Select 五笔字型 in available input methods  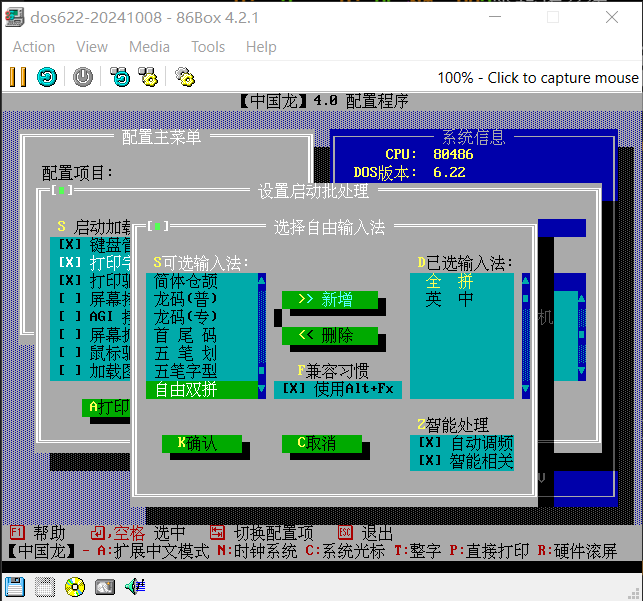(x=186, y=371)
